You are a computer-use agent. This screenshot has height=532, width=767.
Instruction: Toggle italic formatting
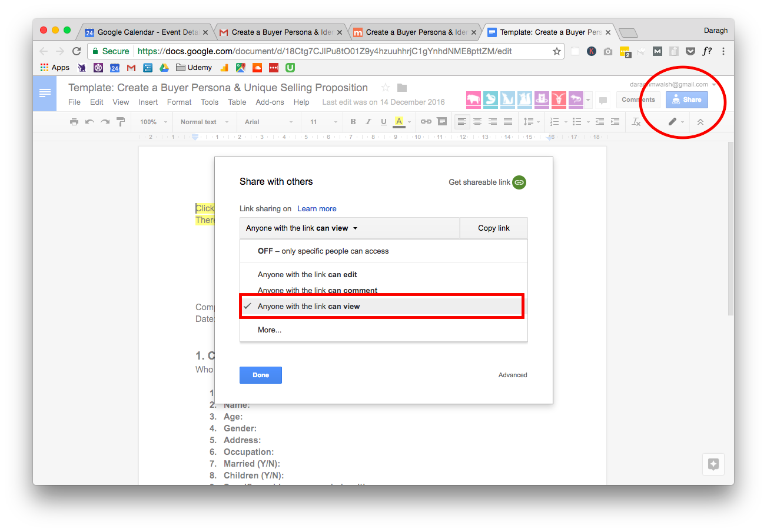click(368, 122)
